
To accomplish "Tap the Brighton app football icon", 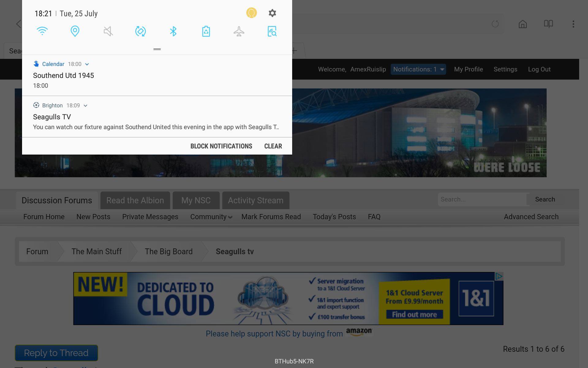I will coord(36,105).
